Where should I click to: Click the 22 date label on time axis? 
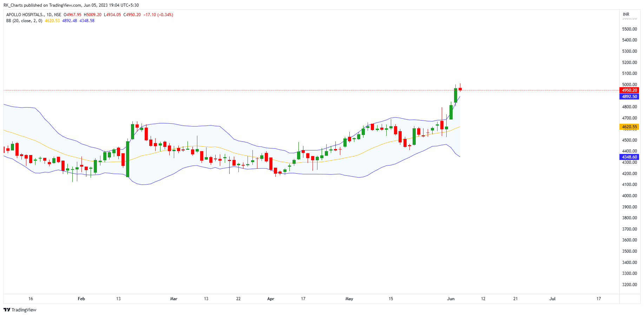click(238, 299)
